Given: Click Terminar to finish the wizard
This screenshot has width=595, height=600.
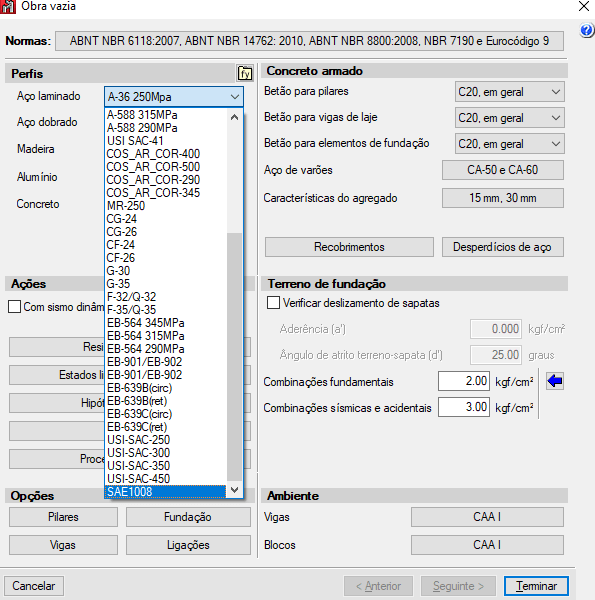Looking at the screenshot, I should (536, 586).
